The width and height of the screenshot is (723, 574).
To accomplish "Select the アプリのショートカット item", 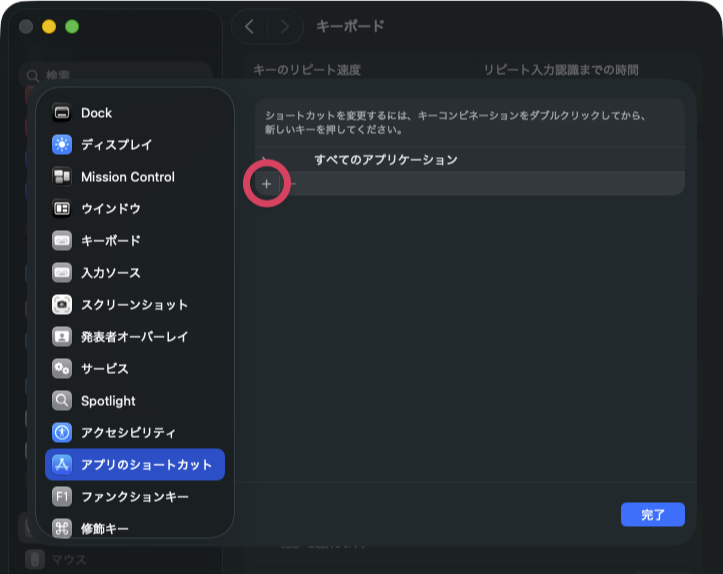I will (x=135, y=465).
